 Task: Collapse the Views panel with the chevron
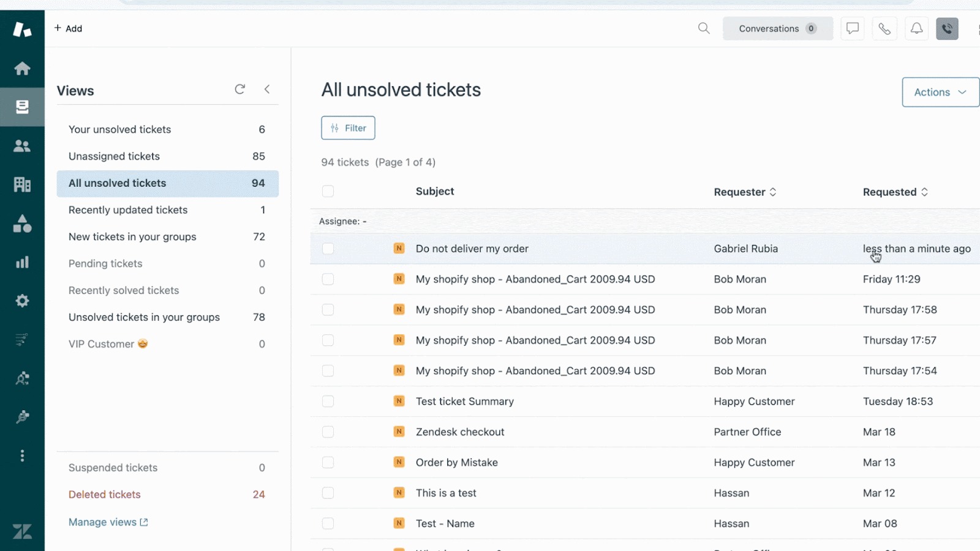267,89
